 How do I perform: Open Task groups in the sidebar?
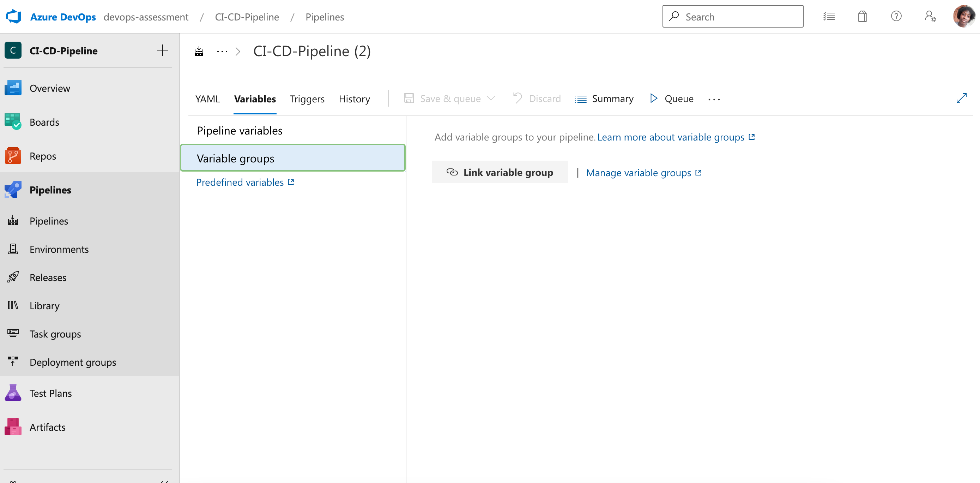(x=55, y=334)
